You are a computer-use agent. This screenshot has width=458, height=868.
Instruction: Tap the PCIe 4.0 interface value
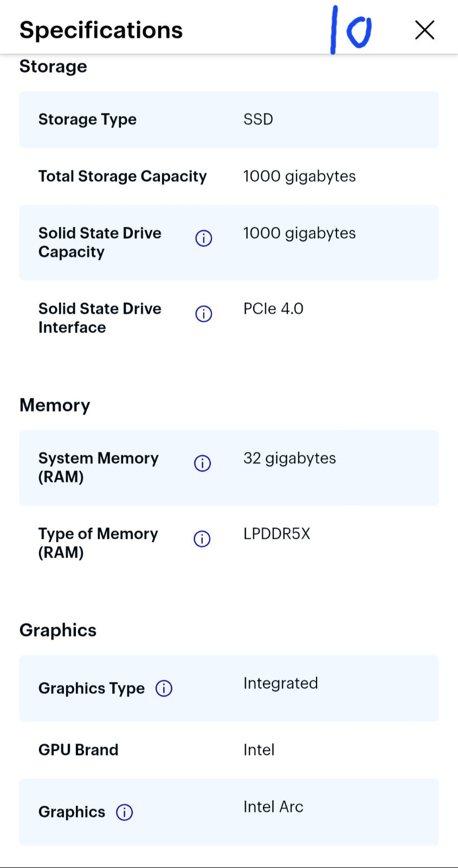click(273, 309)
